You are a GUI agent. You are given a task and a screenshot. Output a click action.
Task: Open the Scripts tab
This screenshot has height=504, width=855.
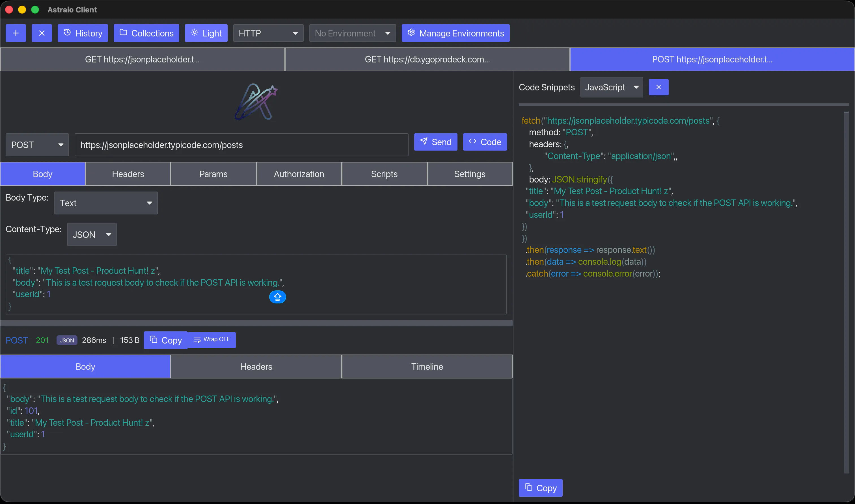click(x=384, y=174)
